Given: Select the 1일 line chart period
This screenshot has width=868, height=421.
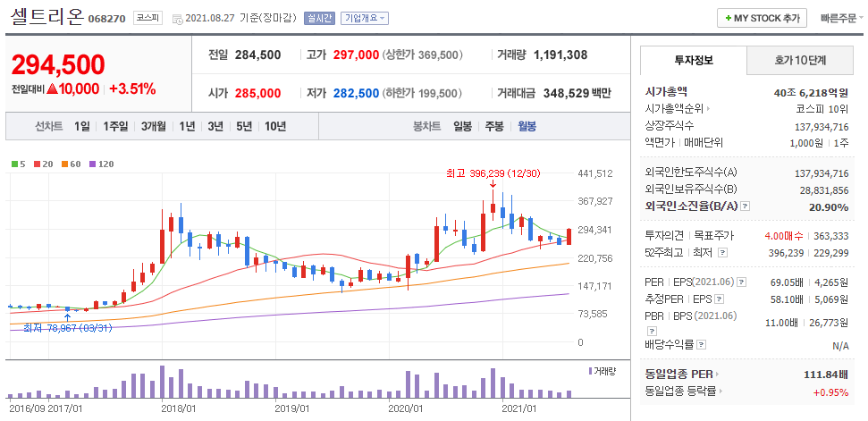Looking at the screenshot, I should (82, 126).
